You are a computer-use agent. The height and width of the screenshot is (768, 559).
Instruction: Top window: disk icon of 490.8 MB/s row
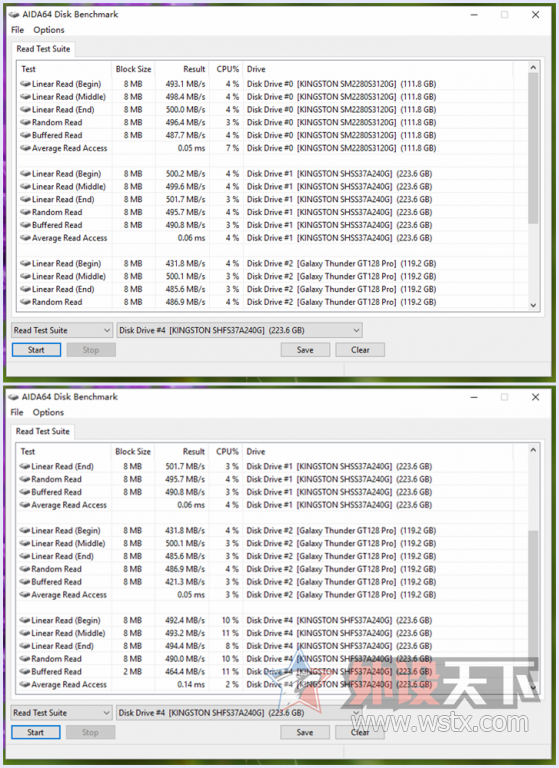coord(25,225)
